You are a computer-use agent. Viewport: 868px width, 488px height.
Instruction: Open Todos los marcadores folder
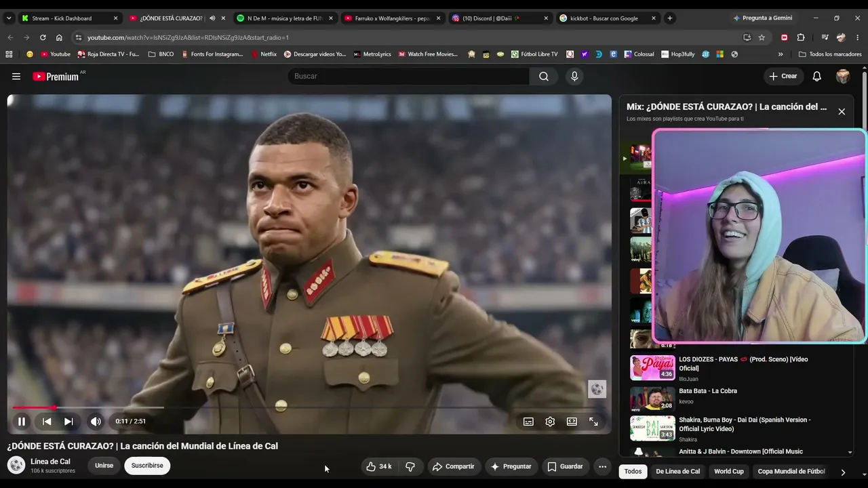coord(830,54)
